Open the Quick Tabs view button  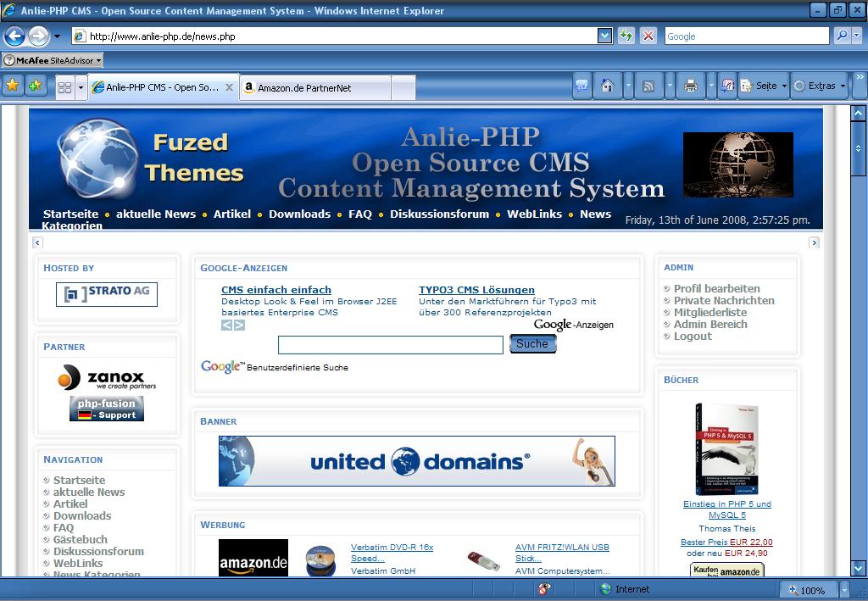click(64, 87)
